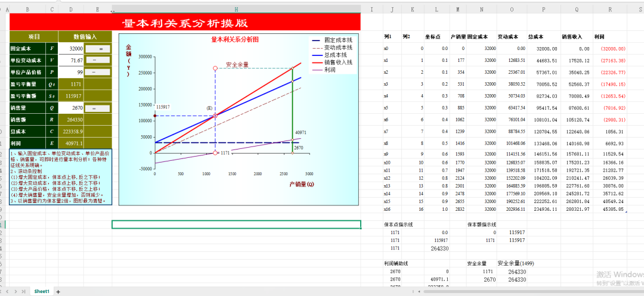Select column L header
644x296 pixels.
coord(436,9)
